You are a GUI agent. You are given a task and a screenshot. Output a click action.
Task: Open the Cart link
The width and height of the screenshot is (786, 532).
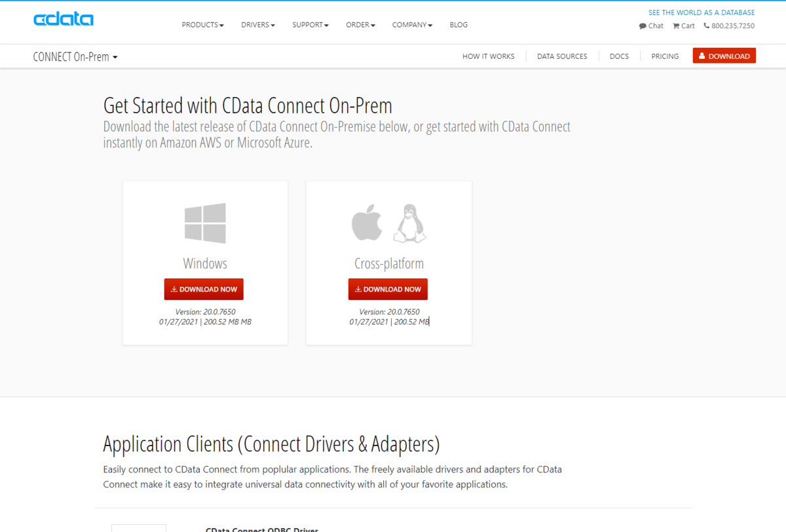click(684, 26)
